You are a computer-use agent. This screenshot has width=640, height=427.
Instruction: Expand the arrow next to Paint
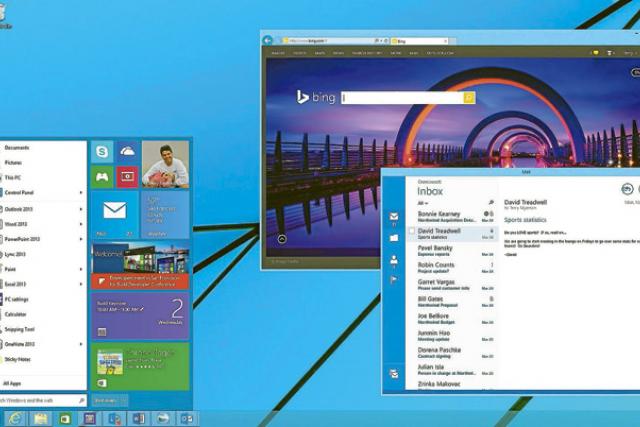click(81, 269)
